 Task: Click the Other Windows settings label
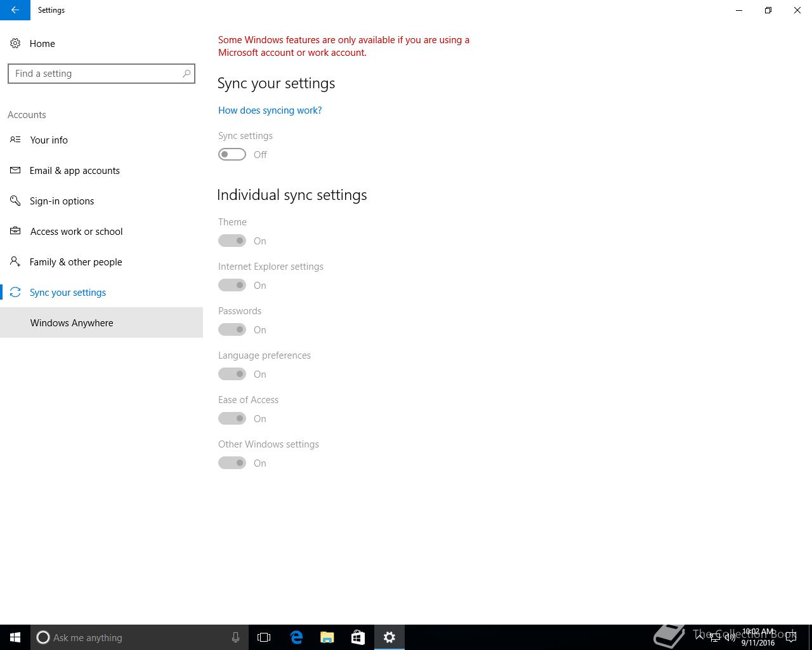[x=268, y=444]
